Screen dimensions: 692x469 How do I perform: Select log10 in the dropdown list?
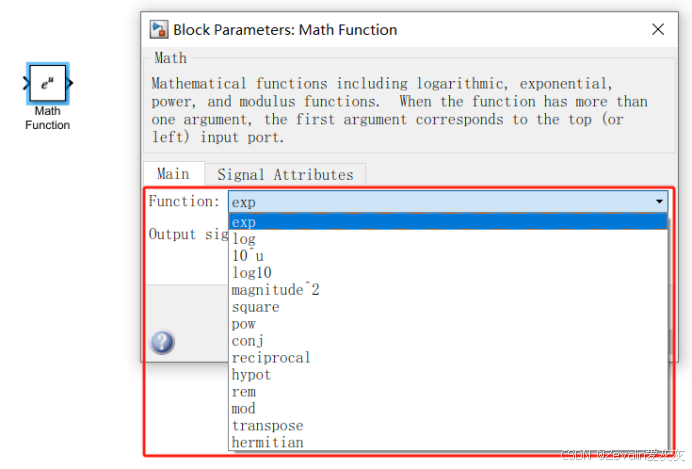click(x=251, y=273)
